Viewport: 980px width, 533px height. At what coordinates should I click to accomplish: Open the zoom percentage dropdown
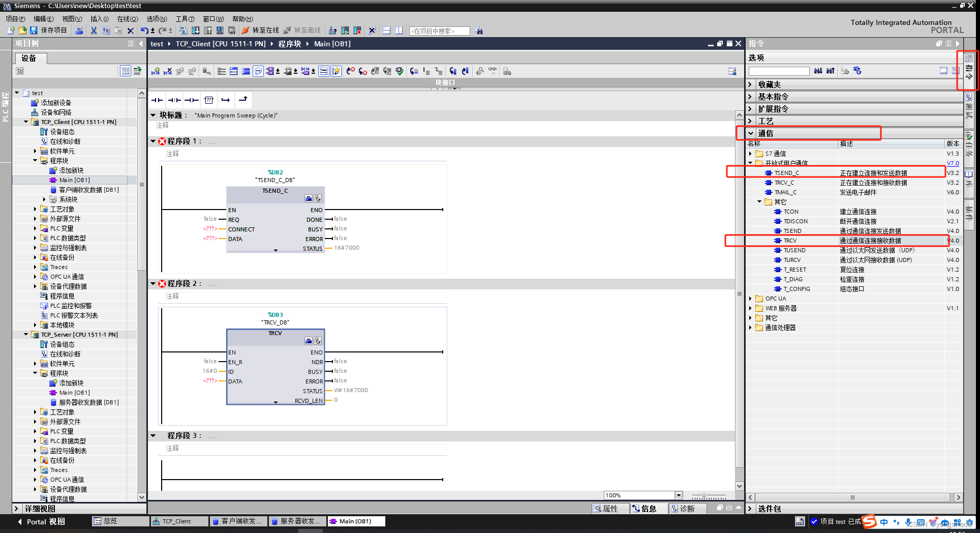click(678, 495)
